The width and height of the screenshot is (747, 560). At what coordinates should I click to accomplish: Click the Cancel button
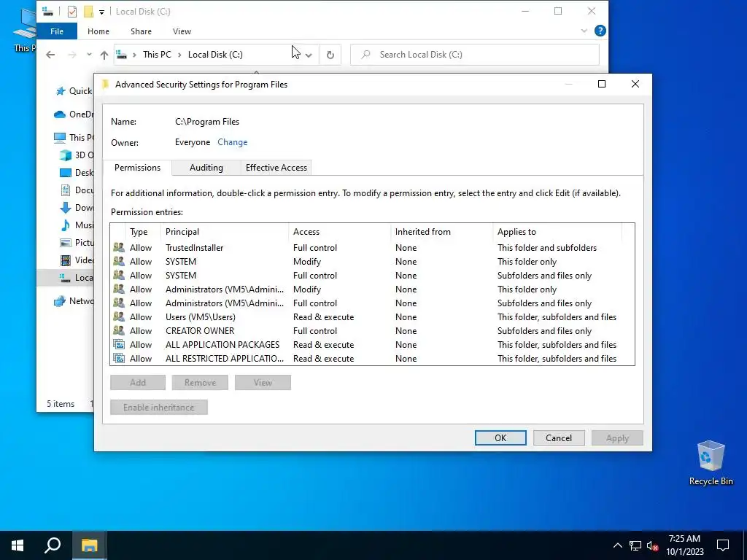pyautogui.click(x=558, y=438)
